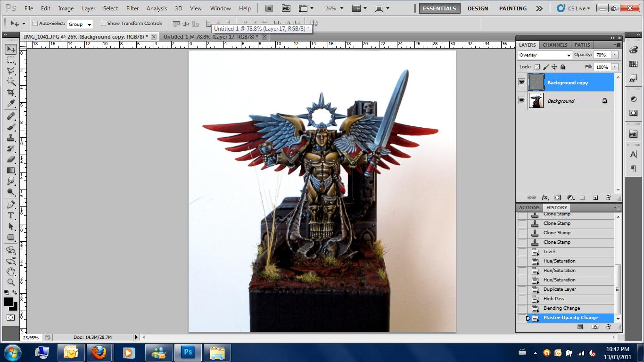Expand more workspaces double-arrow
This screenshot has width=644, height=362.
pyautogui.click(x=539, y=8)
